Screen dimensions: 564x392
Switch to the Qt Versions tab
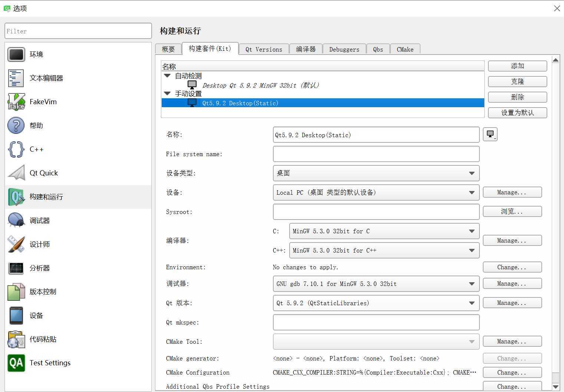pyautogui.click(x=264, y=49)
